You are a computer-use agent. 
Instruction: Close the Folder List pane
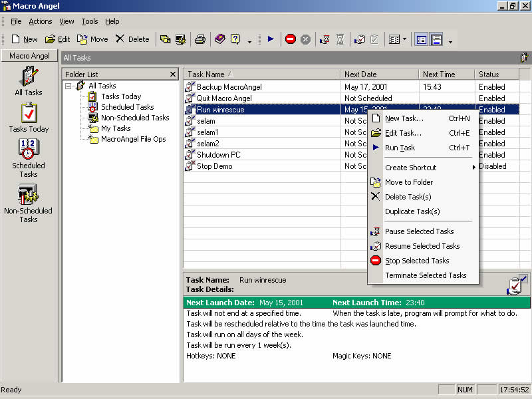pos(173,74)
